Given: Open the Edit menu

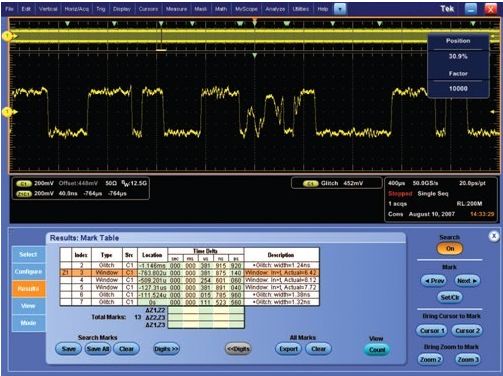Looking at the screenshot, I should click(x=26, y=9).
